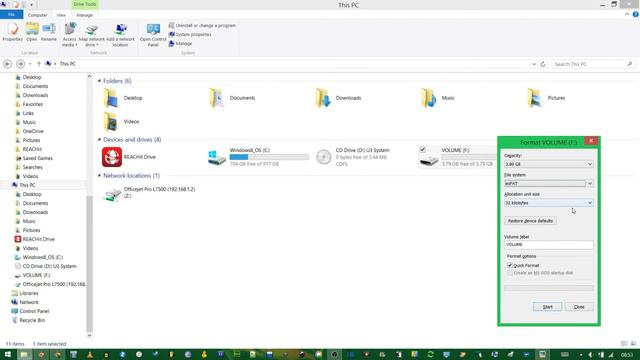Switch to the Computer tab

[x=38, y=15]
